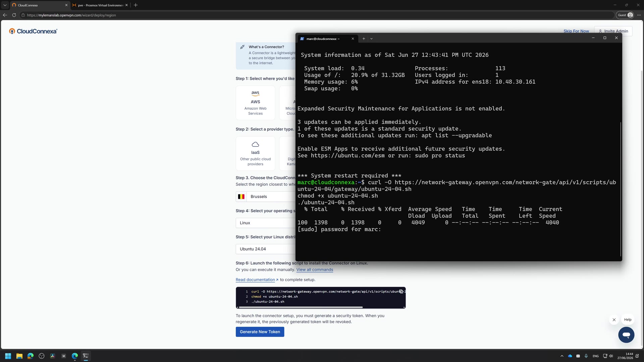Click the browser address bar URL

click(x=71, y=15)
